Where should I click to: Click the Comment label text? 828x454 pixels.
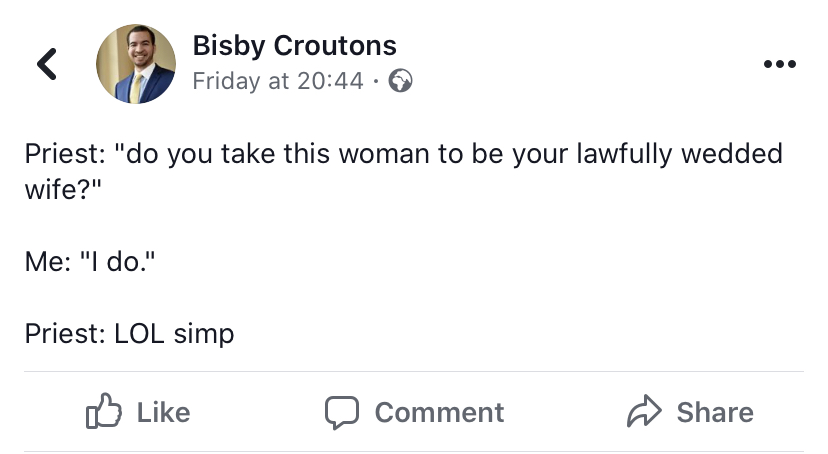[x=439, y=412]
